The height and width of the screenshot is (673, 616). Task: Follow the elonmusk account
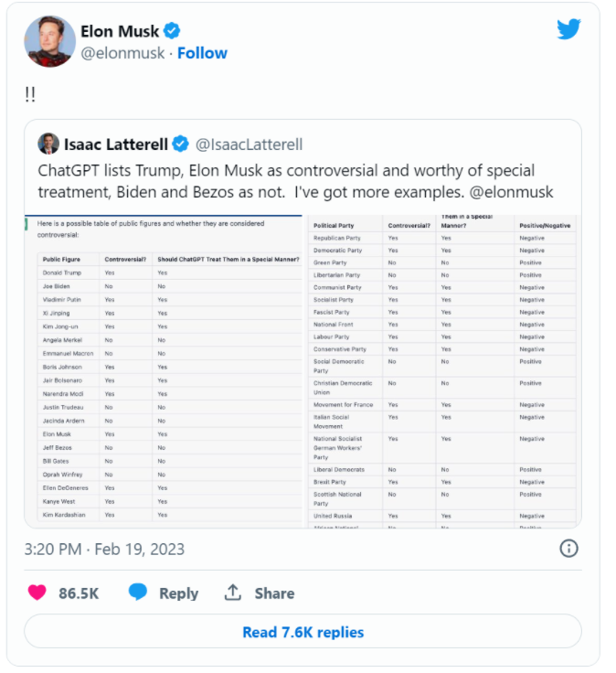pos(202,53)
